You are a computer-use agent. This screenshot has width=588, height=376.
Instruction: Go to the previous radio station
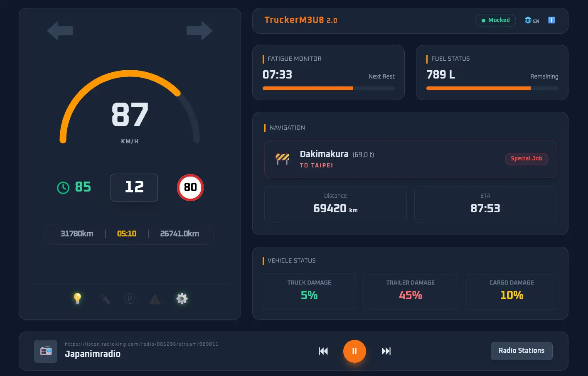323,351
